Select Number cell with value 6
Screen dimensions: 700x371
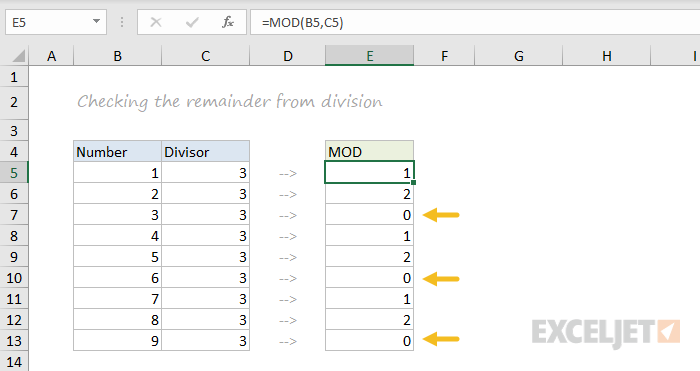point(117,278)
